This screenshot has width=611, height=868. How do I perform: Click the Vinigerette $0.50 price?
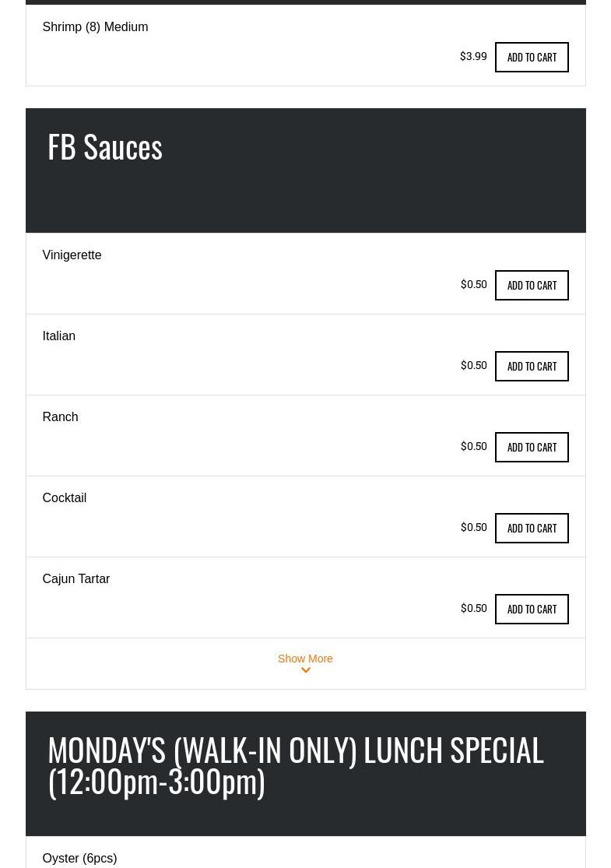pyautogui.click(x=473, y=284)
